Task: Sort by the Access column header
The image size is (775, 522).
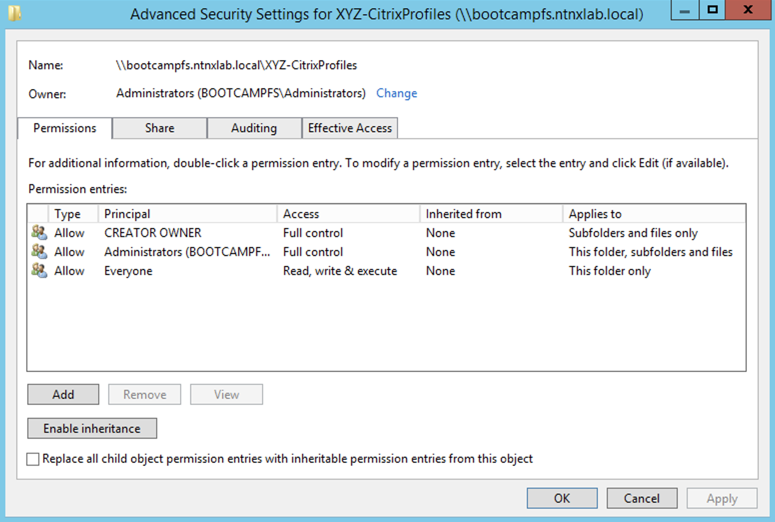Action: coord(348,214)
